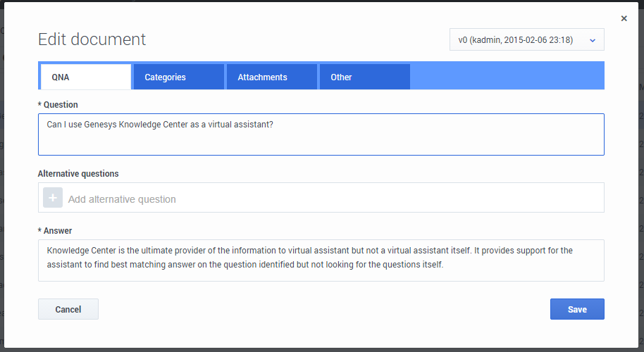Click the word "Genesys" in the question
Viewport: 644px width, 352px height.
[101, 125]
